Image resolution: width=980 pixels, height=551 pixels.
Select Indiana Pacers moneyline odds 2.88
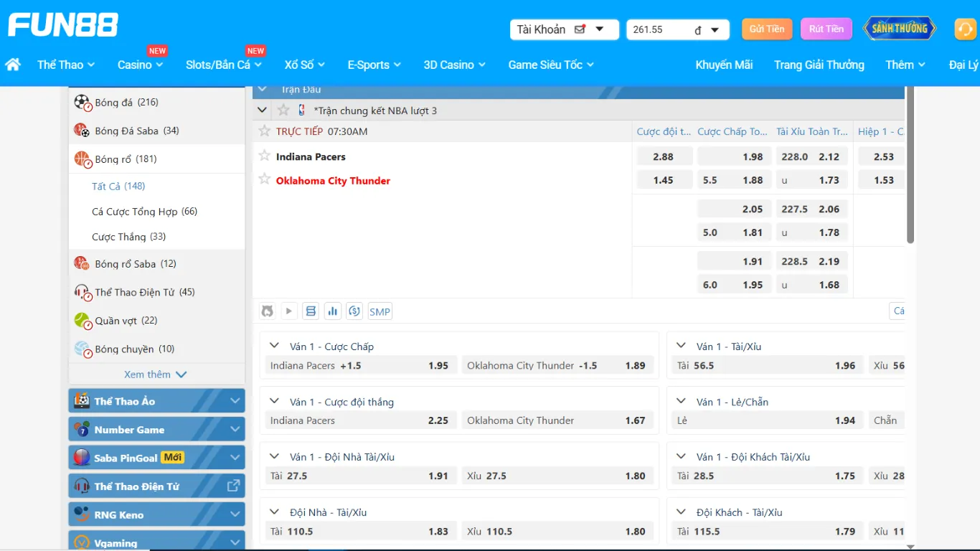[x=663, y=156]
